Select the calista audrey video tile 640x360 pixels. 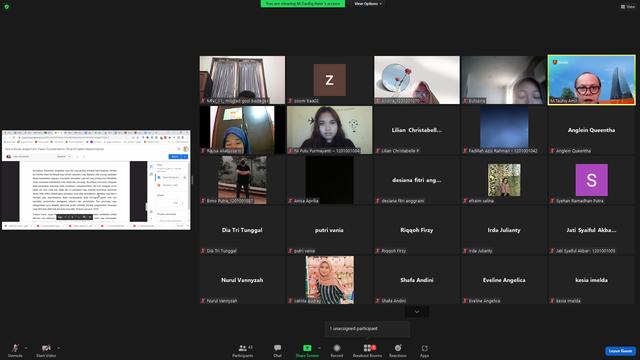pyautogui.click(x=329, y=280)
